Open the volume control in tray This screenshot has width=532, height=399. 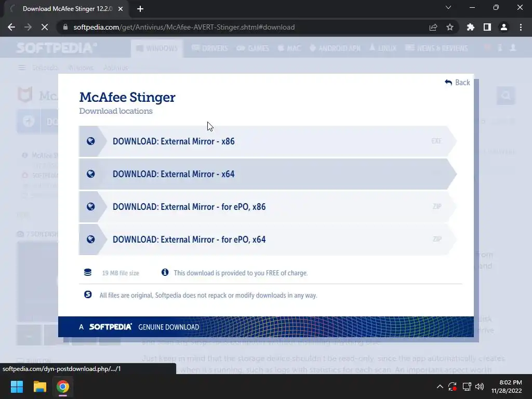click(480, 387)
